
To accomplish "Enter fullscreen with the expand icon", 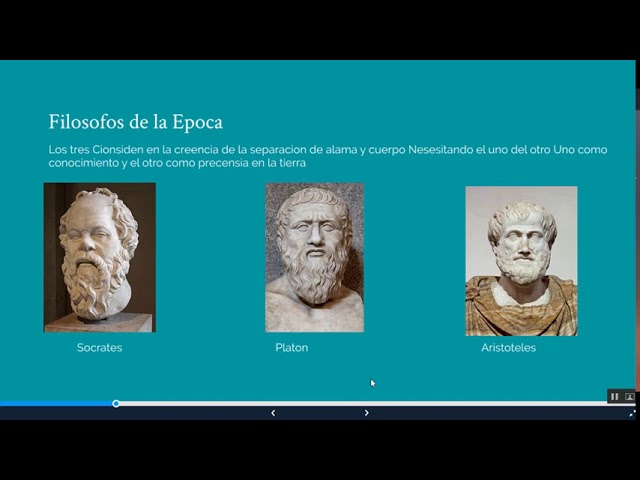I will click(632, 413).
